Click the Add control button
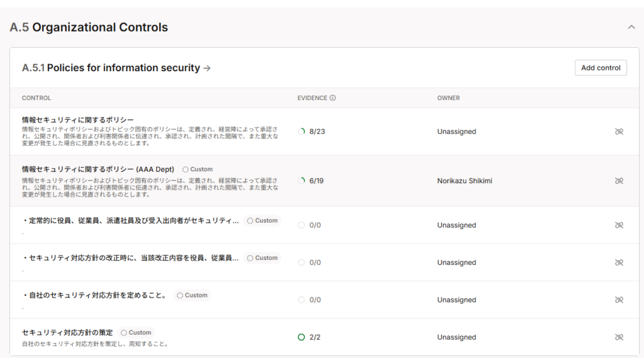 (x=600, y=68)
